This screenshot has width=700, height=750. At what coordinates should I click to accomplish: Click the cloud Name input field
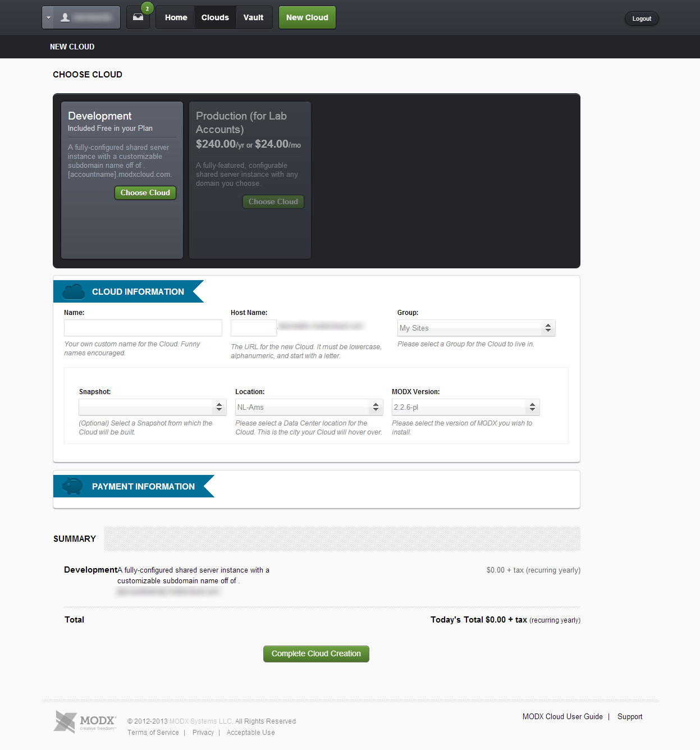point(143,328)
